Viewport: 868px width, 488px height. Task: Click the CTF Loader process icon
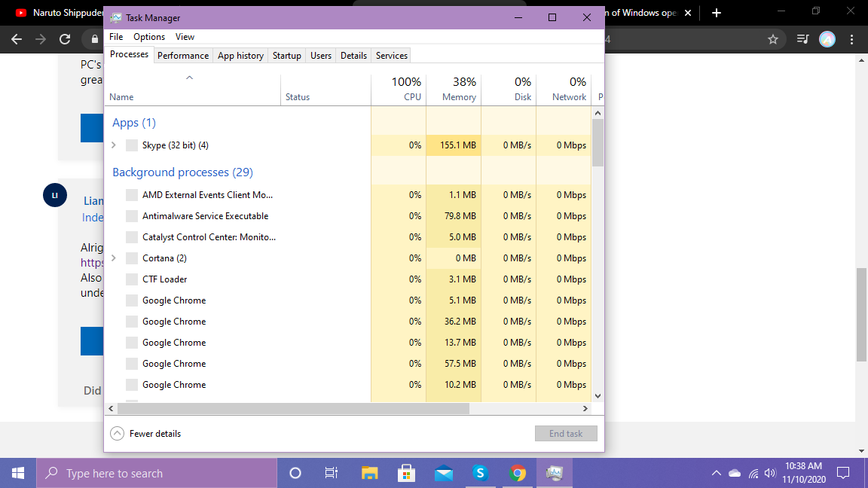pos(132,279)
